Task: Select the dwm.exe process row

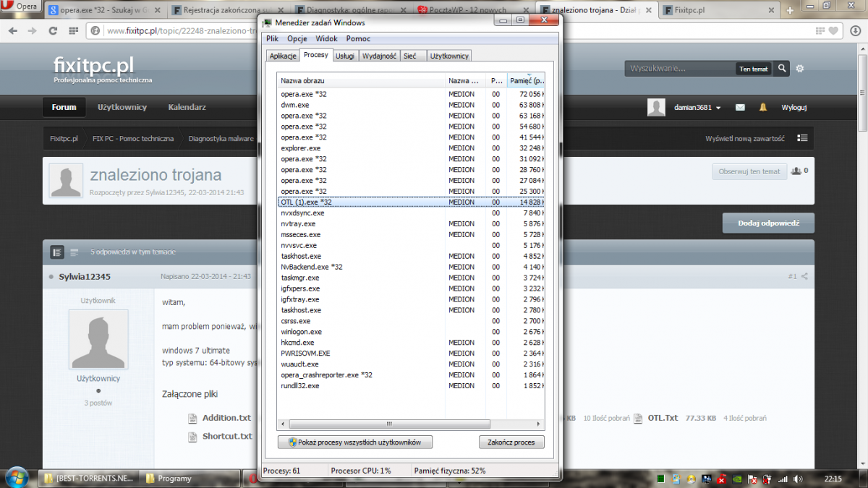Action: click(411, 105)
